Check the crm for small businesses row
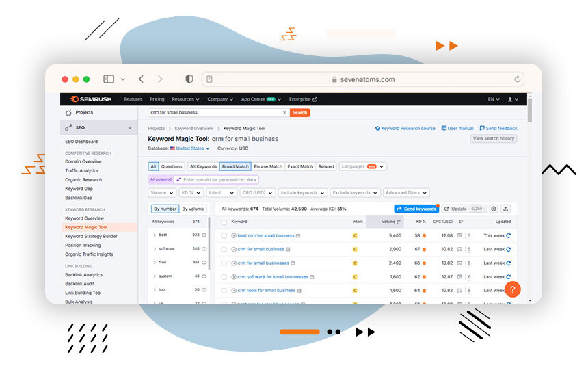Image resolution: width=588 pixels, height=368 pixels. point(224,263)
